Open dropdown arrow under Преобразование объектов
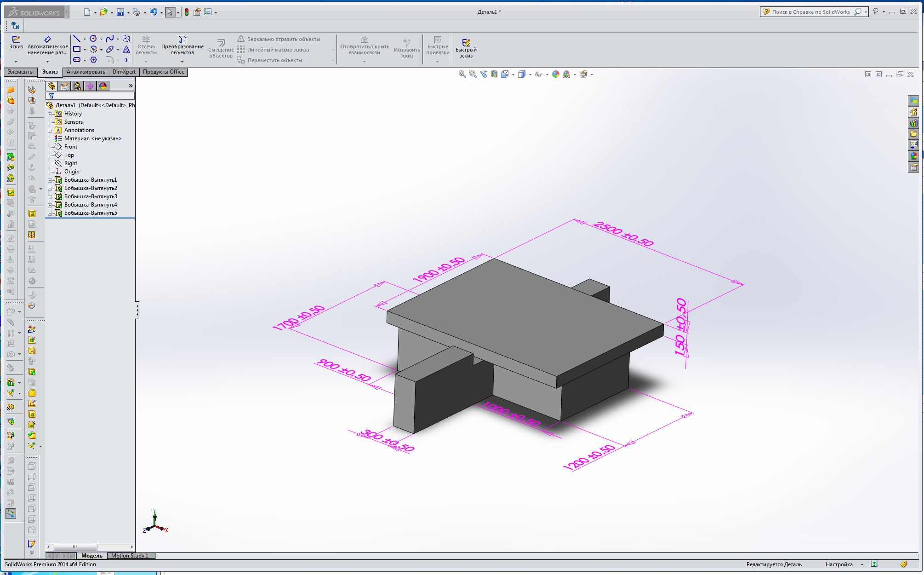Viewport: 924px width, 575px height. coord(182,62)
